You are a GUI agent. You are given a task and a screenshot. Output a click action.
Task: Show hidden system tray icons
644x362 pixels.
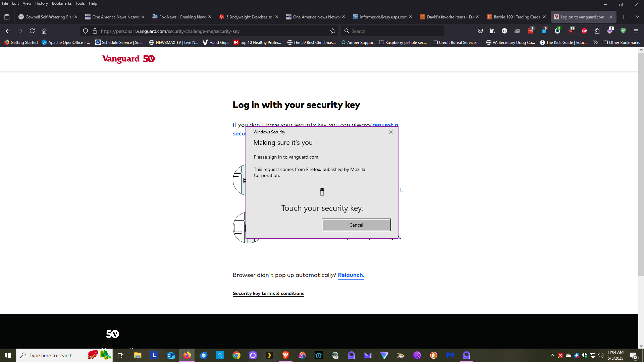pos(552,355)
